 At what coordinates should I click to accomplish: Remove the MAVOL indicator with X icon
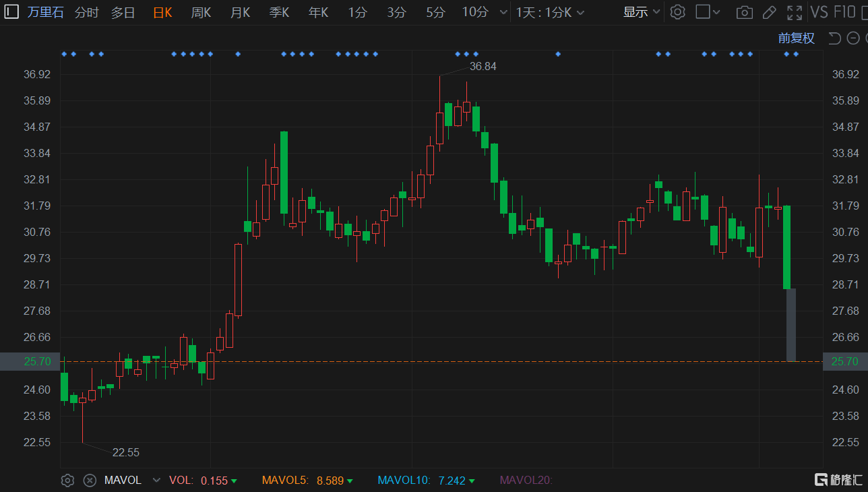tap(90, 481)
